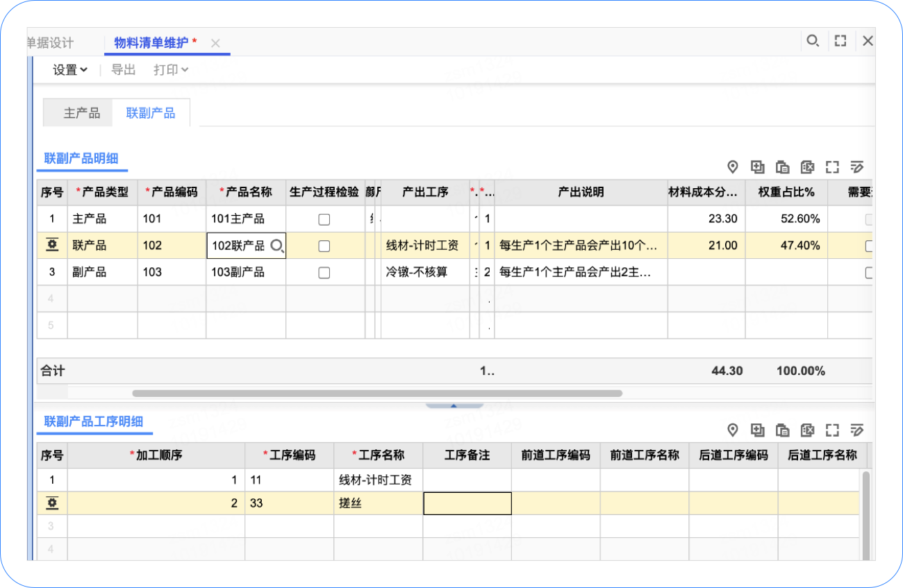
Task: Click delete-row icon above 联副产品明细 table
Action: 807,167
